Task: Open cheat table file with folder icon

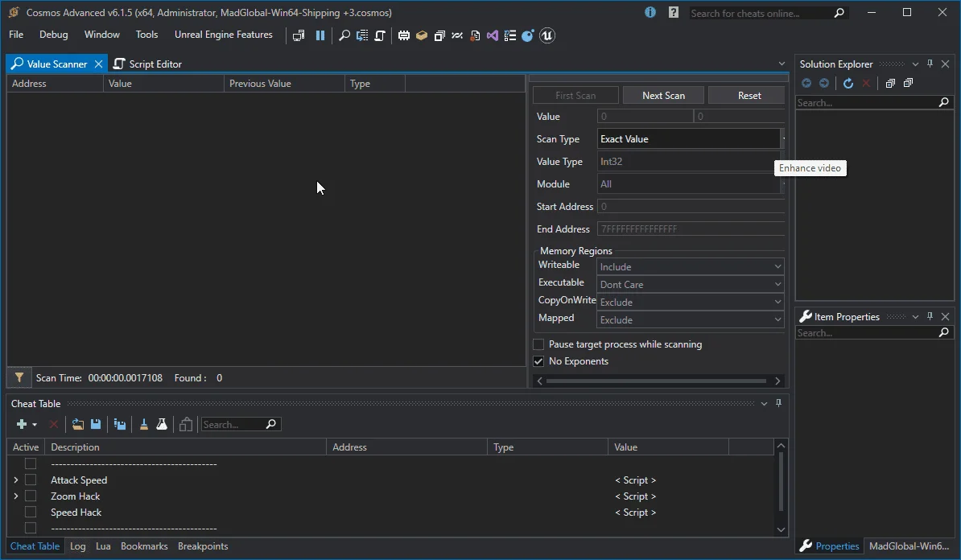Action: point(78,424)
